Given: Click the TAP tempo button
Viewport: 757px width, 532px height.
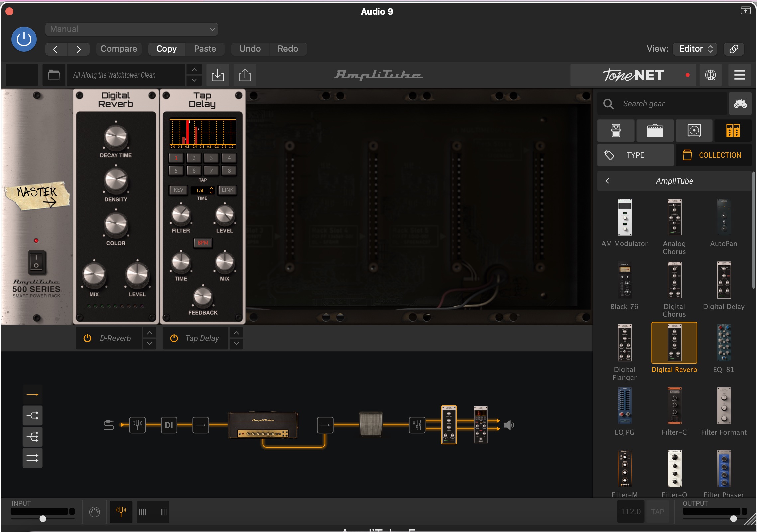Looking at the screenshot, I should click(x=658, y=512).
